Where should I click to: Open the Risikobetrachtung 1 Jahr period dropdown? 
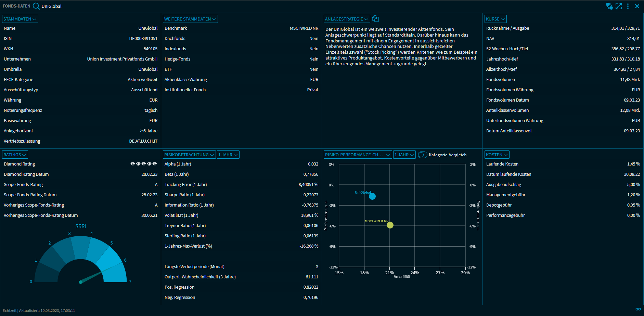pyautogui.click(x=228, y=155)
